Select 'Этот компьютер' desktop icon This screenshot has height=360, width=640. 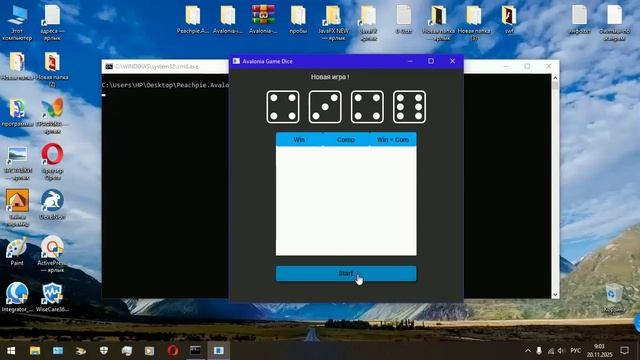point(17,23)
